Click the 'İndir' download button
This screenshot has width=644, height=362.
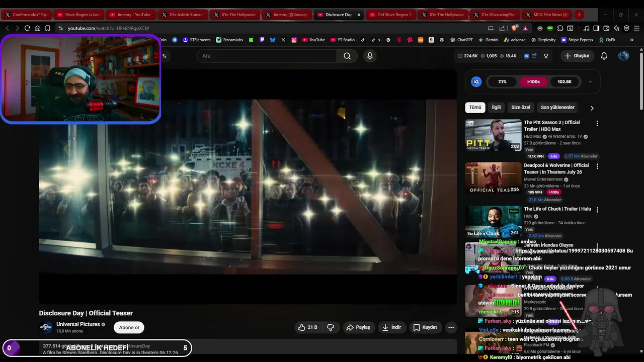[391, 327]
